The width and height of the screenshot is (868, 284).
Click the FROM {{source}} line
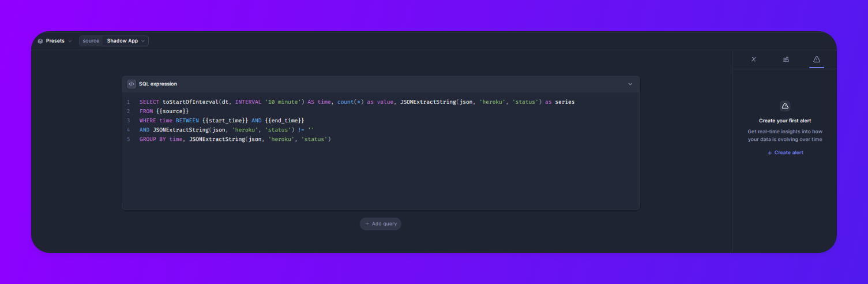164,111
